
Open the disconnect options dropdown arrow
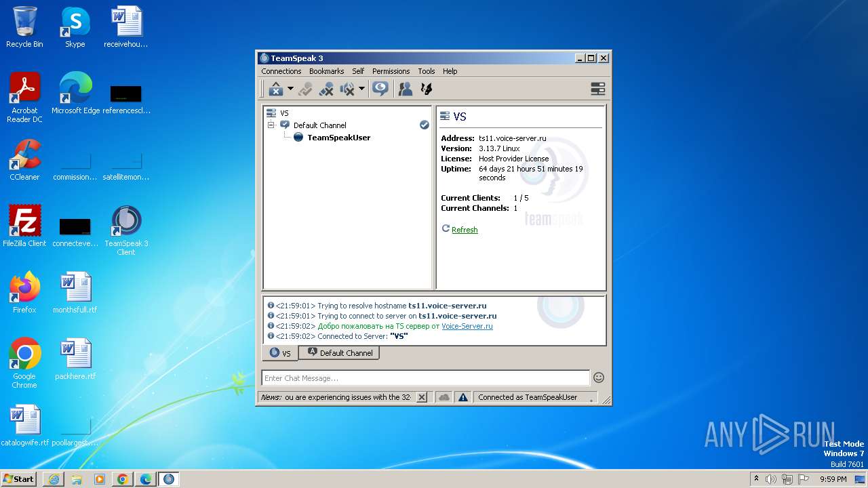coord(290,89)
